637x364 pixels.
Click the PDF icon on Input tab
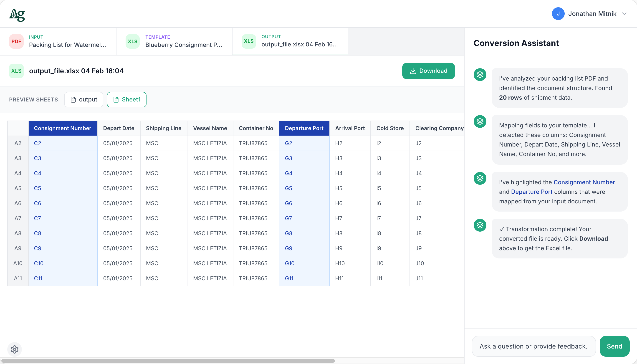pyautogui.click(x=16, y=41)
